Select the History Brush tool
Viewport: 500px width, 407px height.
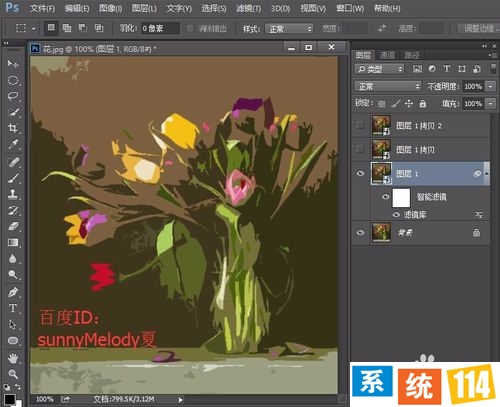click(x=13, y=210)
